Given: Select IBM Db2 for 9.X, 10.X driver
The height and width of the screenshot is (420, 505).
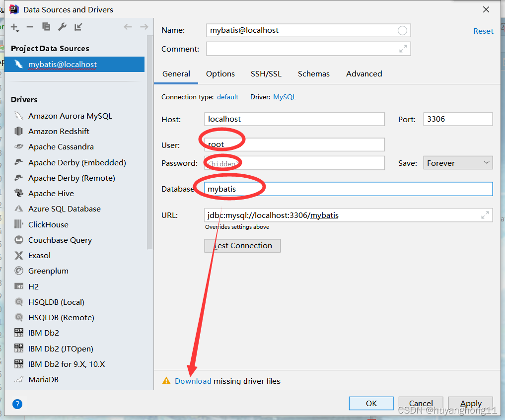Looking at the screenshot, I should [67, 364].
